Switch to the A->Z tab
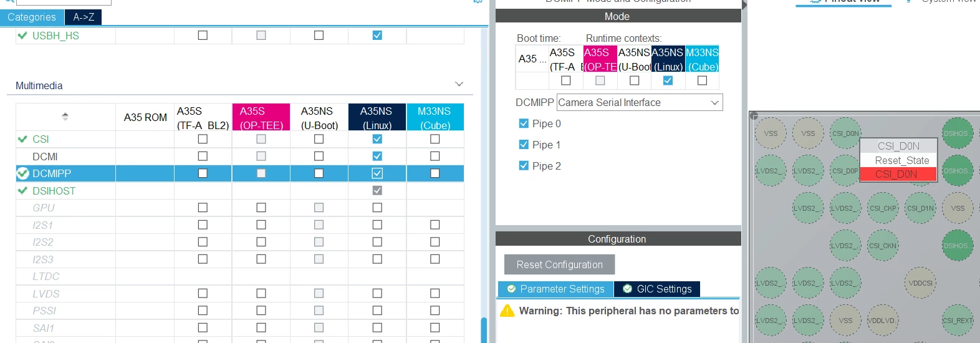 [84, 17]
